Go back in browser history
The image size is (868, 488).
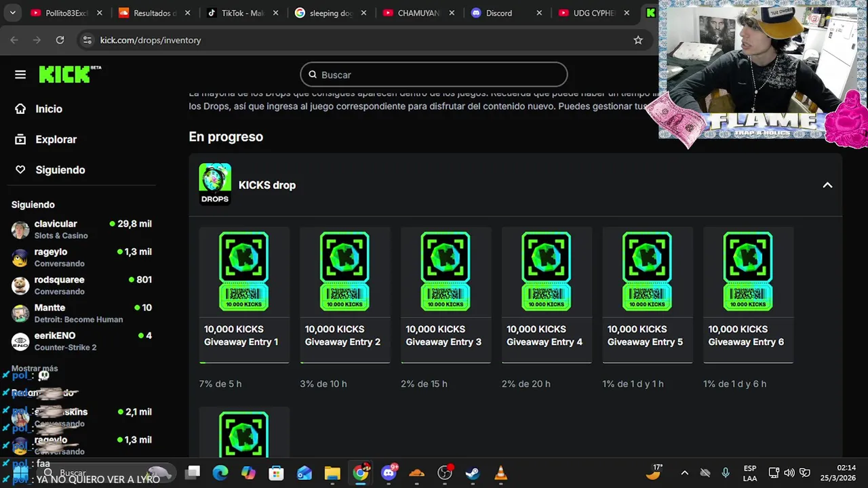[x=15, y=40]
